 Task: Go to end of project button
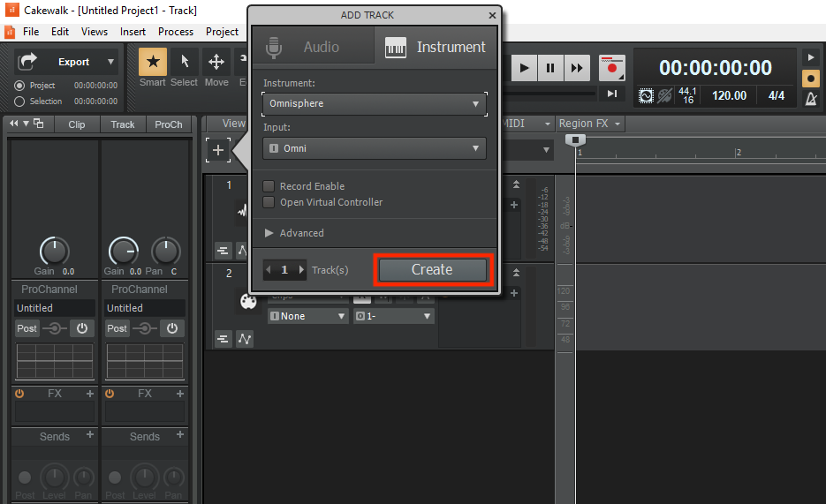[x=612, y=94]
